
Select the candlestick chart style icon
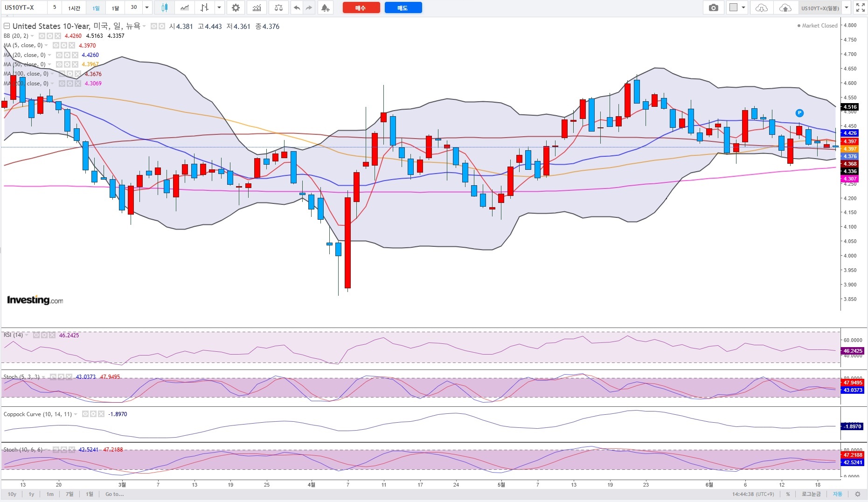tap(164, 7)
